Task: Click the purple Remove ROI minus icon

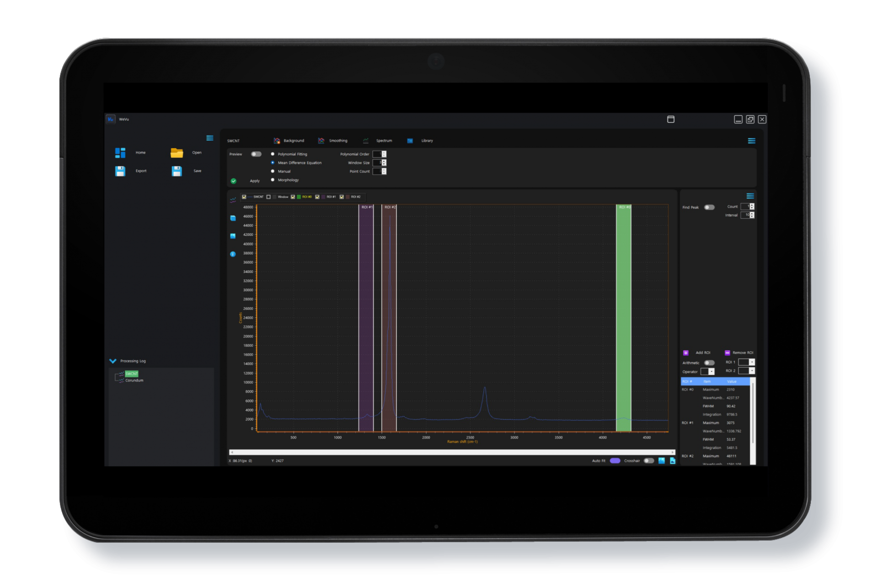Action: point(727,353)
